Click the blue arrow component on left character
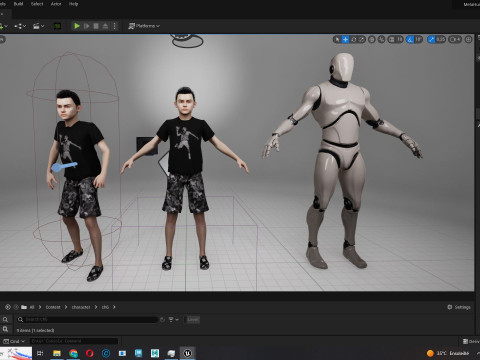This screenshot has width=480, height=360. pos(64,166)
